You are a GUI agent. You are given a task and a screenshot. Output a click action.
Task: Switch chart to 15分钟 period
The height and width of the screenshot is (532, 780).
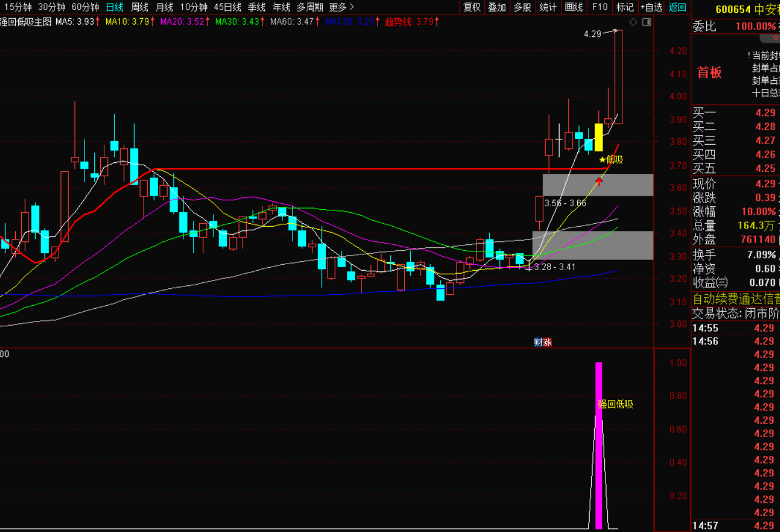coord(18,7)
